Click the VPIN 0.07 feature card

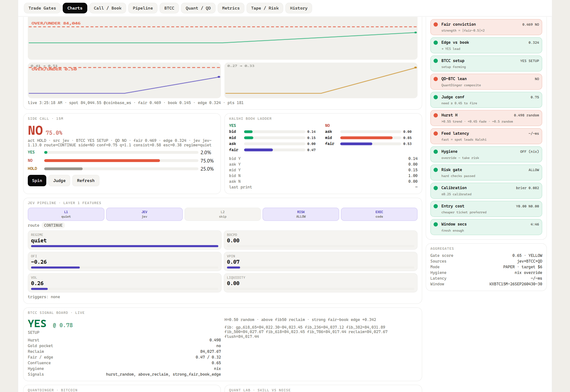321,261
